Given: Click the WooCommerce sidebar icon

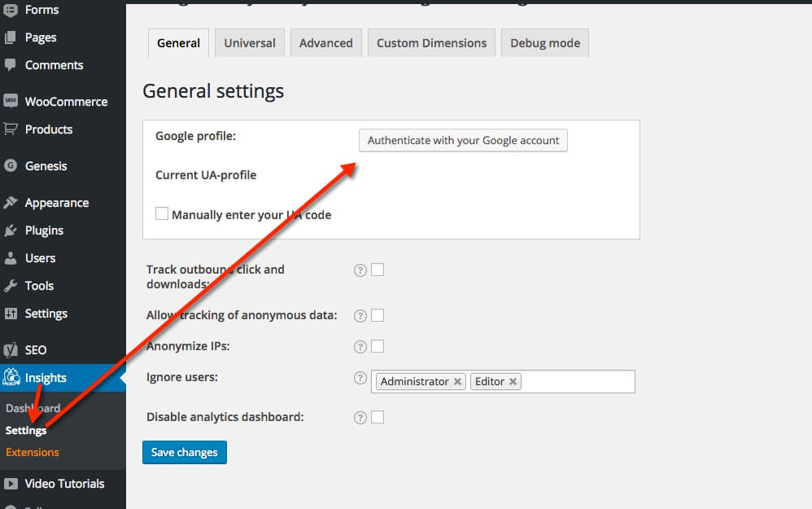Looking at the screenshot, I should [11, 102].
